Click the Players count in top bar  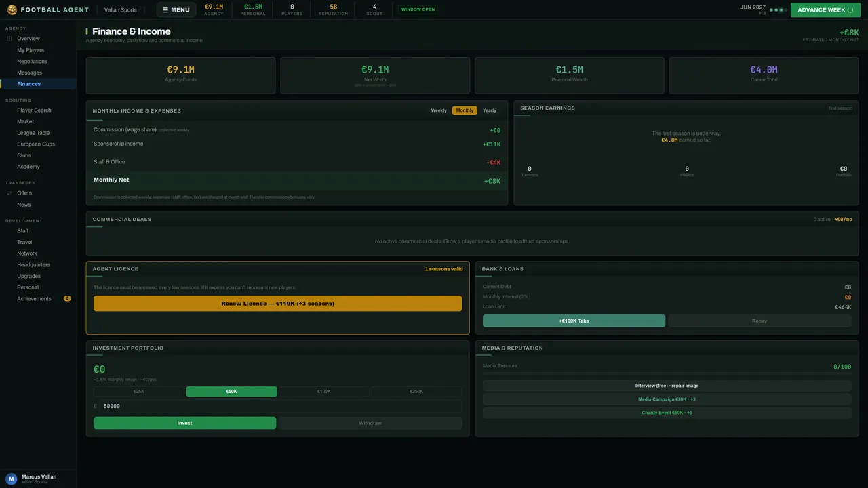[x=292, y=9]
